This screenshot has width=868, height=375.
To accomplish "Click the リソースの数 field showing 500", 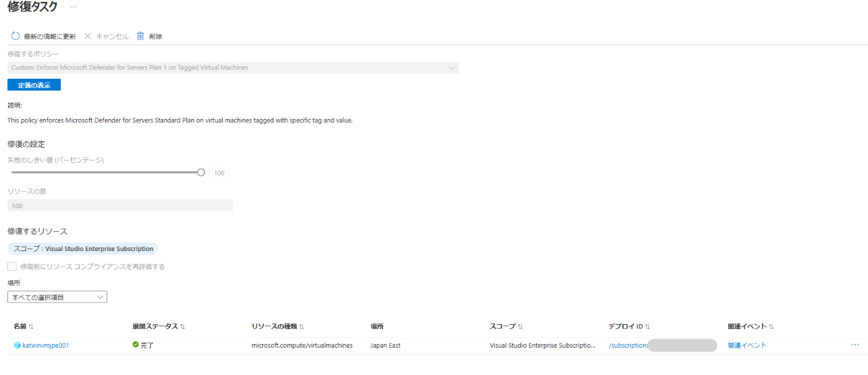I will [120, 205].
